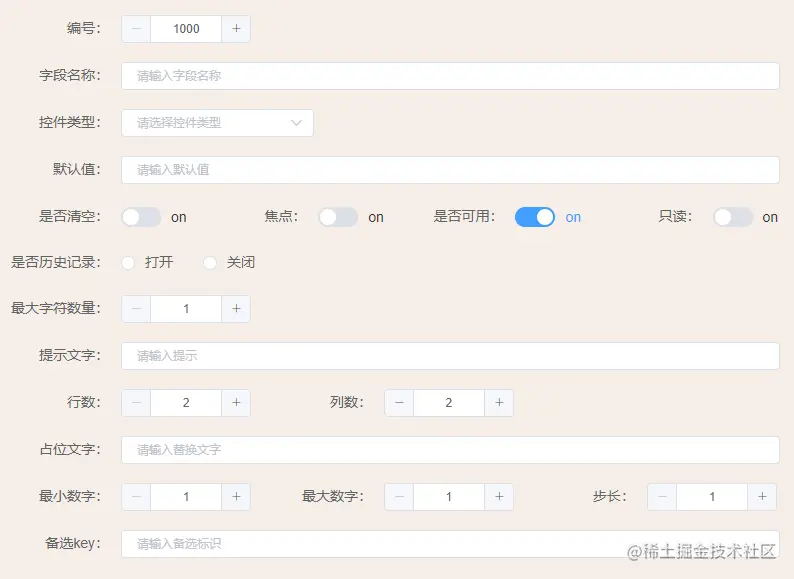
Task: Increase 步长 with plus button
Action: (x=762, y=496)
